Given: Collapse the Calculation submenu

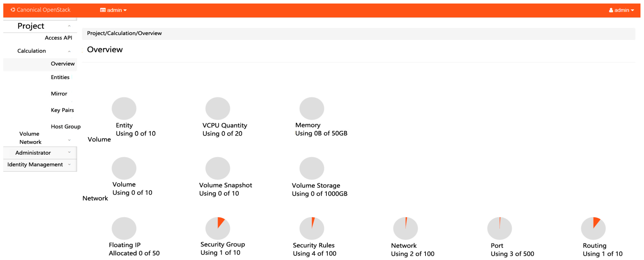Looking at the screenshot, I should 69,51.
